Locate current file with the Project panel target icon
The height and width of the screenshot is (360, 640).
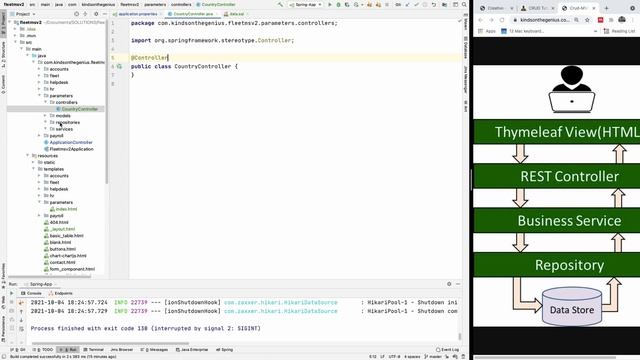coord(76,14)
